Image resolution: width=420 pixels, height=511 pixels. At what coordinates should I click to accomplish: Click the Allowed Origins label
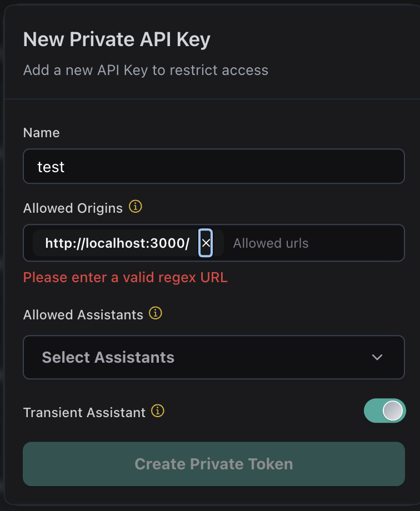(73, 208)
